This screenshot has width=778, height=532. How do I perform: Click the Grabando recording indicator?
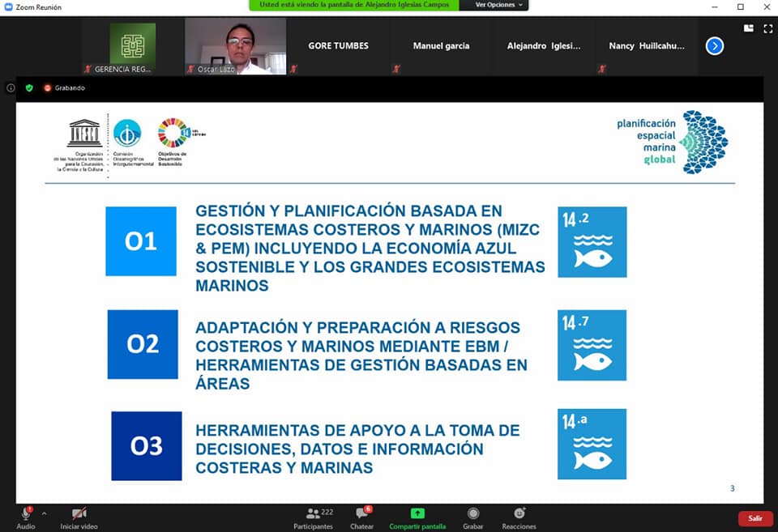click(64, 87)
